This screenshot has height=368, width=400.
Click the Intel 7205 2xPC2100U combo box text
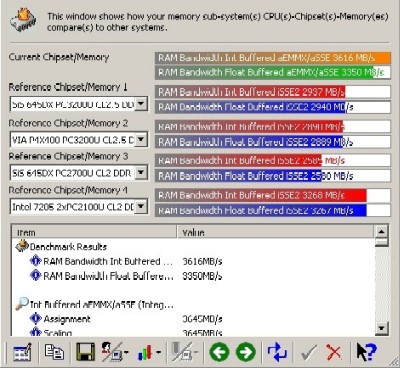tap(72, 207)
